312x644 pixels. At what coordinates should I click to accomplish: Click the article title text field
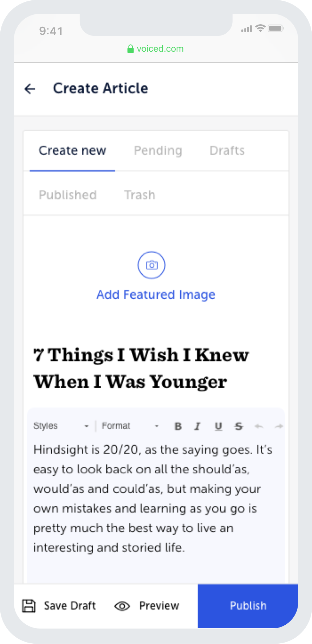click(141, 368)
